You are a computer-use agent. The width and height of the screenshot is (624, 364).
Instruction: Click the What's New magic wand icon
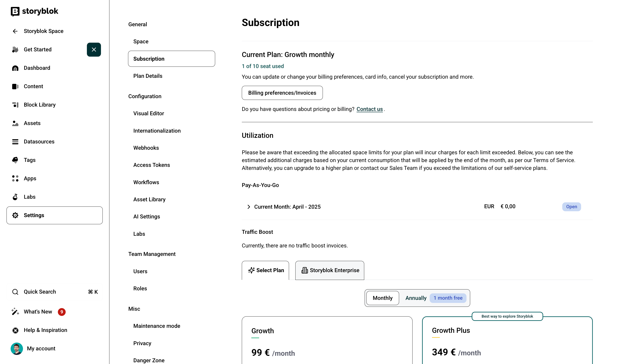tap(15, 312)
